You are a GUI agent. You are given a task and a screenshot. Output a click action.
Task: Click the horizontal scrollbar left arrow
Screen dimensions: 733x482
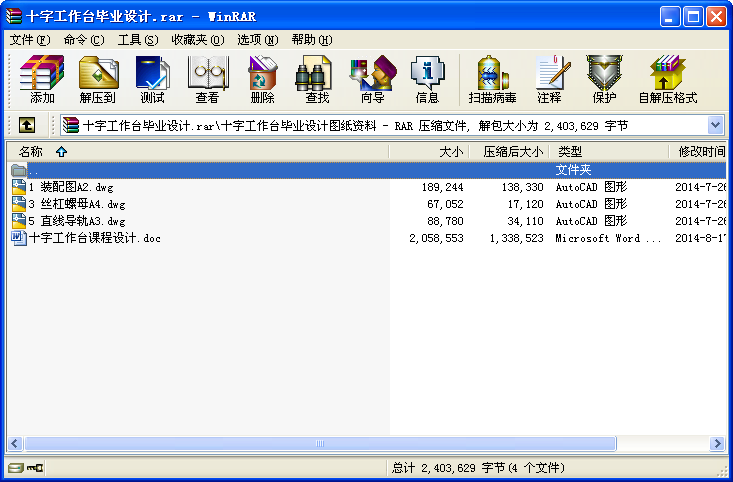[x=15, y=443]
